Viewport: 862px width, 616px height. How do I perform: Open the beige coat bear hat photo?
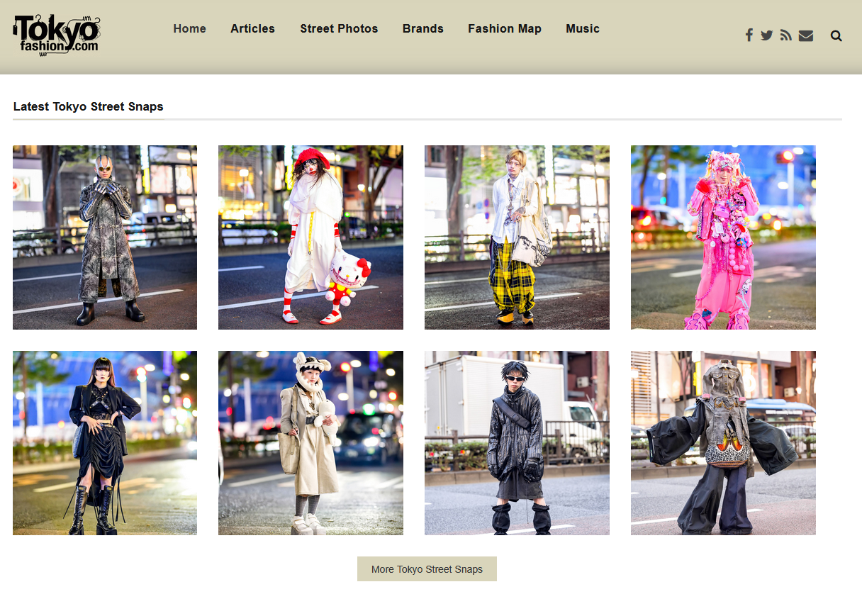click(310, 443)
